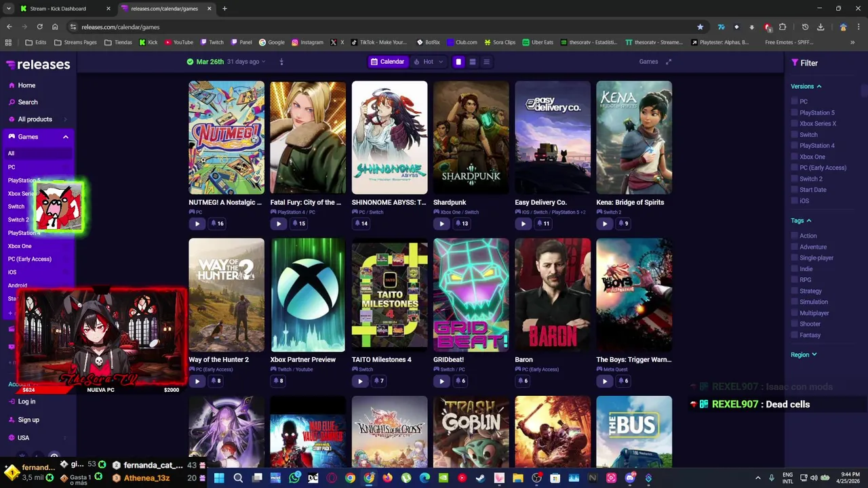868x488 pixels.
Task: Play trailer for Kena: Bridge of Spirits
Action: [x=604, y=224]
